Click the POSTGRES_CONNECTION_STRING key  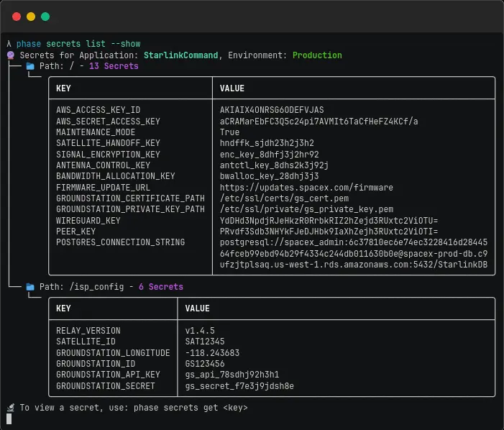[120, 242]
